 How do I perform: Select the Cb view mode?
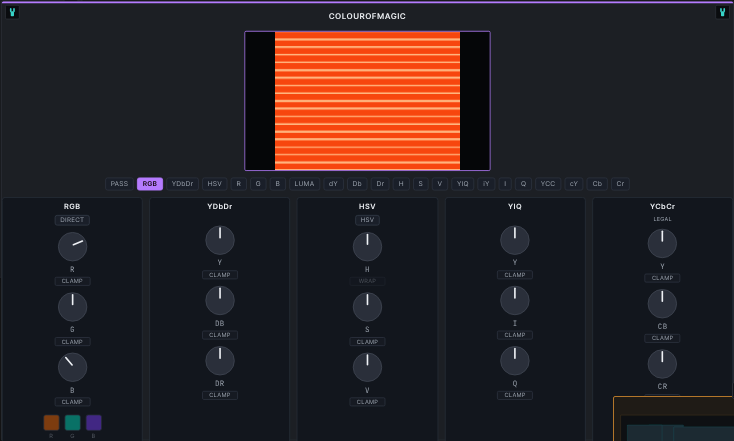(x=597, y=184)
